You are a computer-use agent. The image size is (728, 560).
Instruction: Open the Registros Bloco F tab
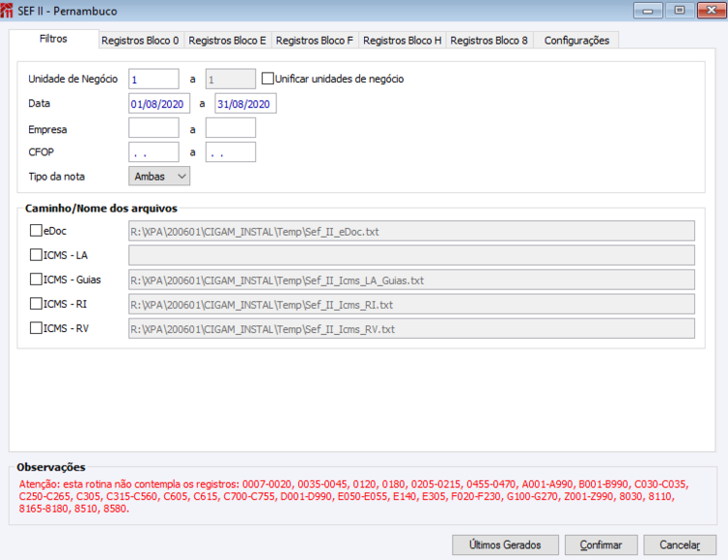pyautogui.click(x=314, y=41)
